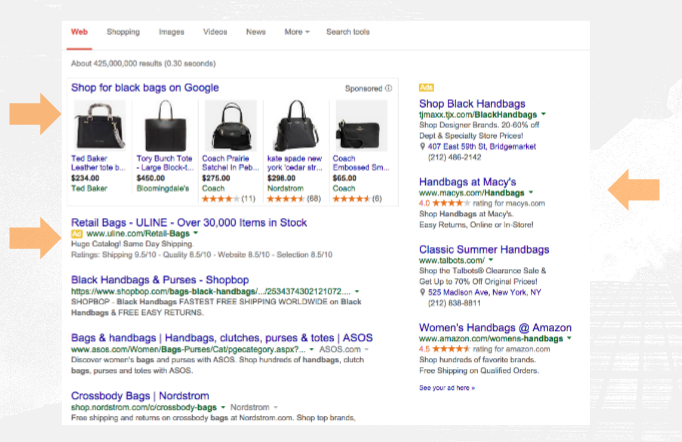Click Coach Embossed wristlet image
Screen dimensions: 682x442
(x=361, y=125)
